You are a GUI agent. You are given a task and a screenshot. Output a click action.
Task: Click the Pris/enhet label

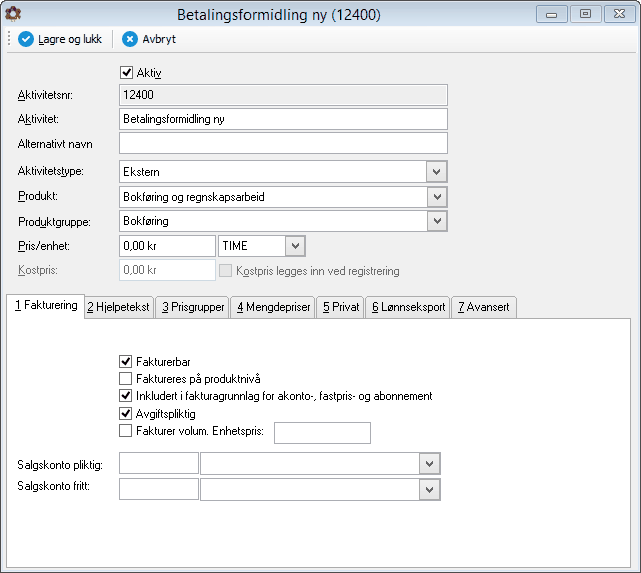click(x=44, y=246)
